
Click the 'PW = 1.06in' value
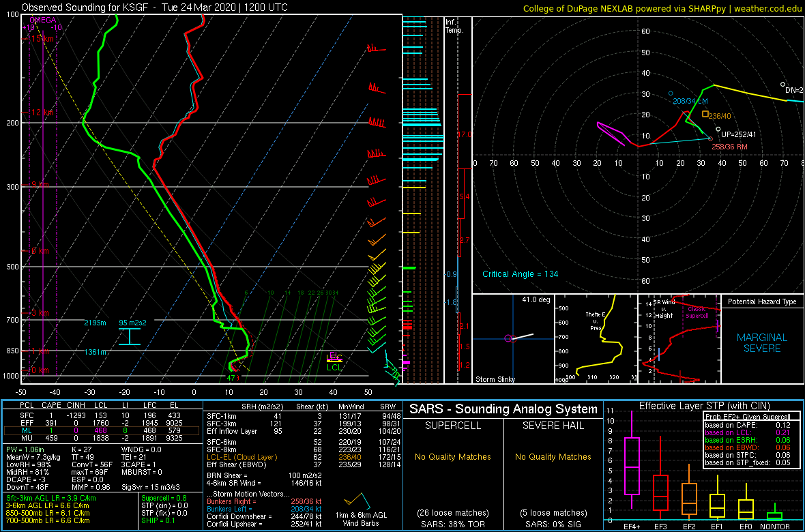tap(26, 449)
